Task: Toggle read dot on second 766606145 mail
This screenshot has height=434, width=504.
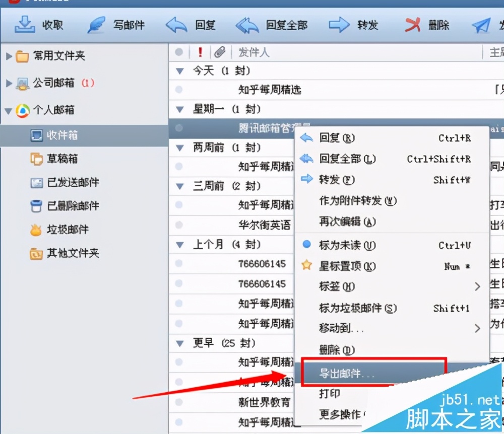Action: [x=179, y=283]
